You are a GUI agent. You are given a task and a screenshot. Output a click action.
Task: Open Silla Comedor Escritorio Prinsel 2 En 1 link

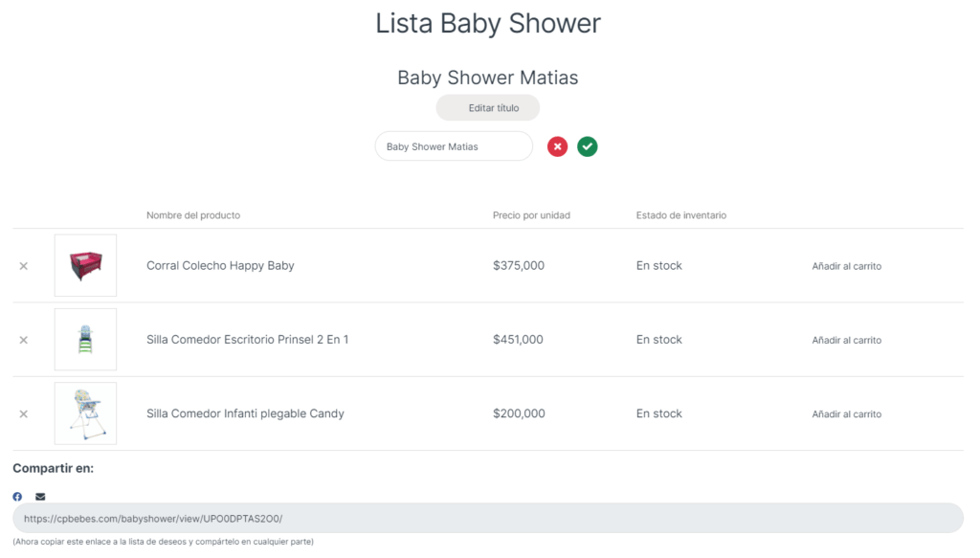[247, 340]
